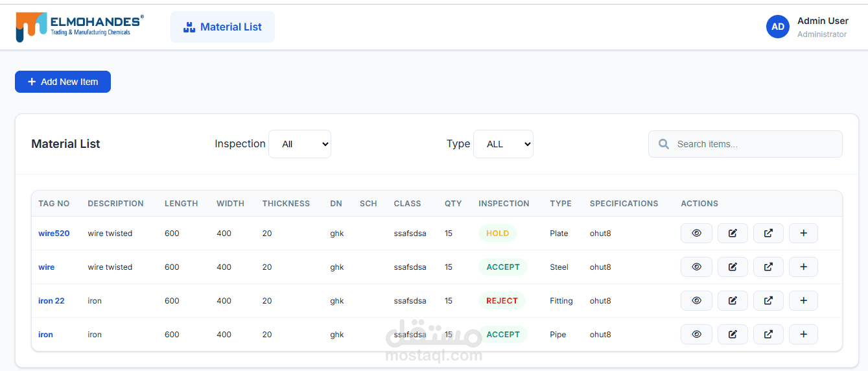Expand the Inspection filter dropdown
The image size is (868, 371).
point(299,144)
